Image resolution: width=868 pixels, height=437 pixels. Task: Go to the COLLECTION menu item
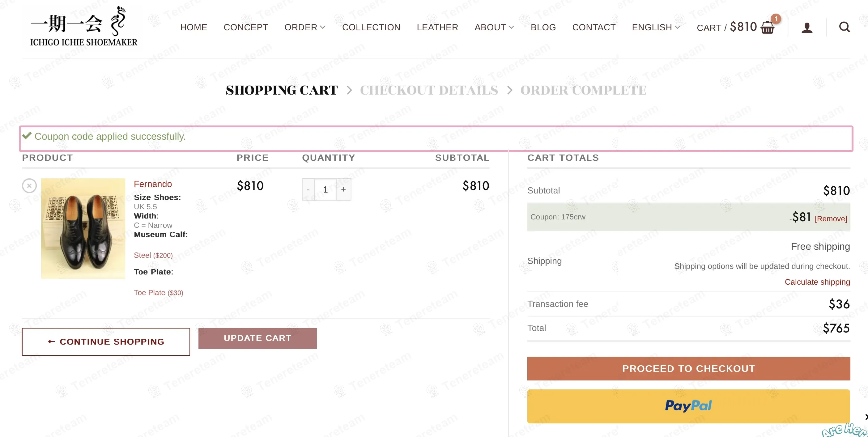tap(371, 27)
